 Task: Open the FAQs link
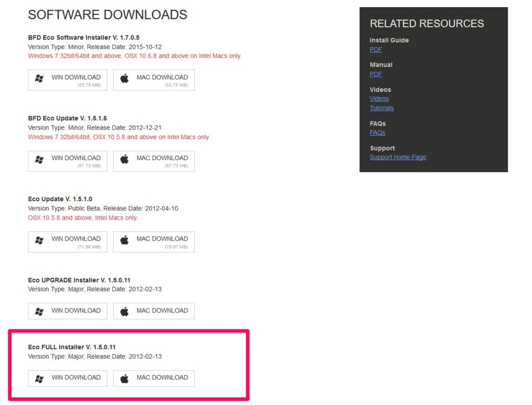click(x=377, y=133)
